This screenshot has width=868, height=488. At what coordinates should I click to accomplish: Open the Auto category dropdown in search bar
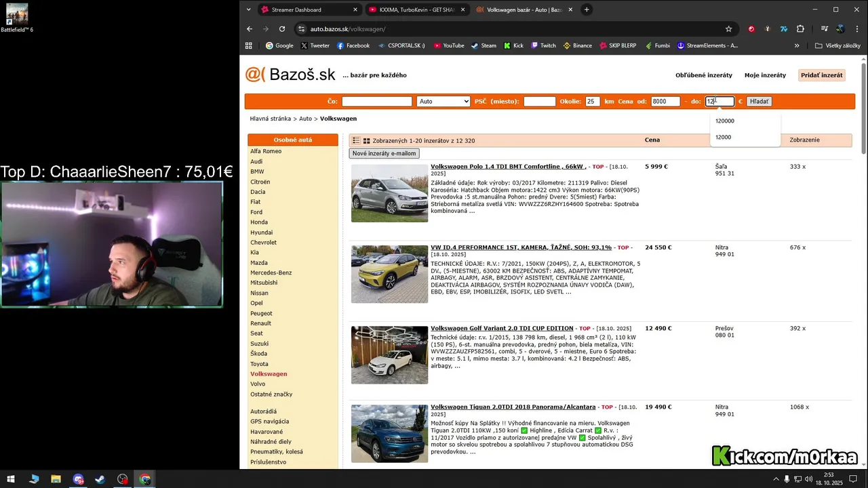[x=443, y=102]
